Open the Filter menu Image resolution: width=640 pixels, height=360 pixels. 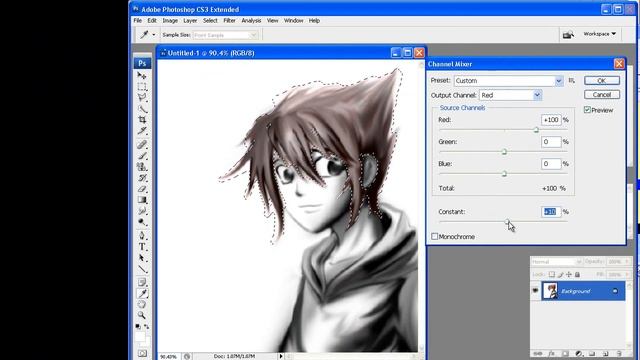[229, 20]
